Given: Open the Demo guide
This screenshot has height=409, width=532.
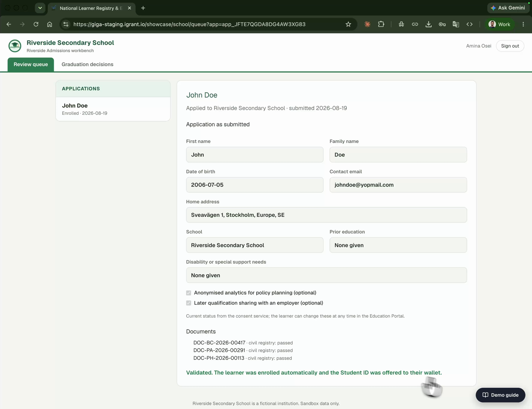Looking at the screenshot, I should point(500,395).
